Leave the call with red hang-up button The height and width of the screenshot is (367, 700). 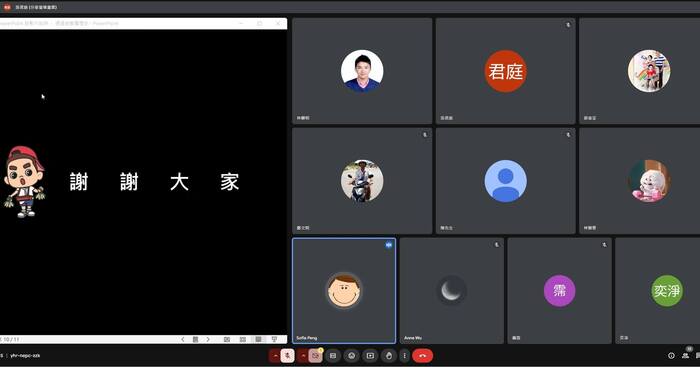pyautogui.click(x=423, y=355)
